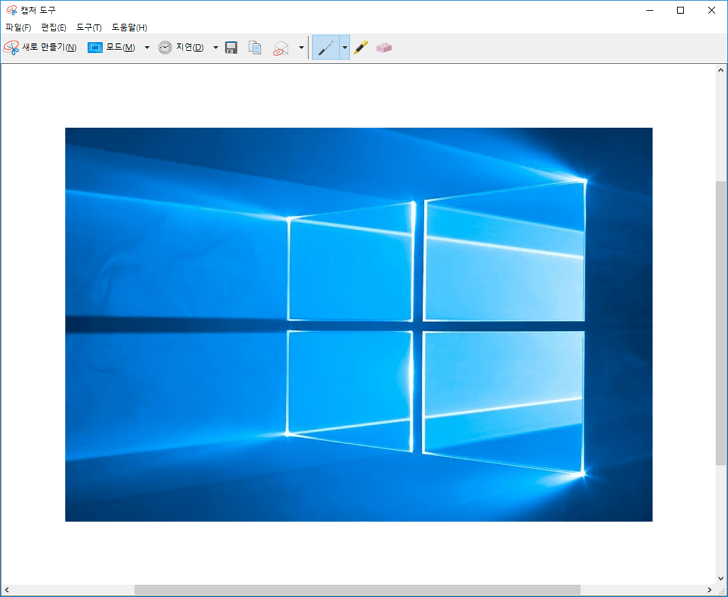Open the 모드 capture mode button
Screen dimensions: 728x597
(111, 47)
